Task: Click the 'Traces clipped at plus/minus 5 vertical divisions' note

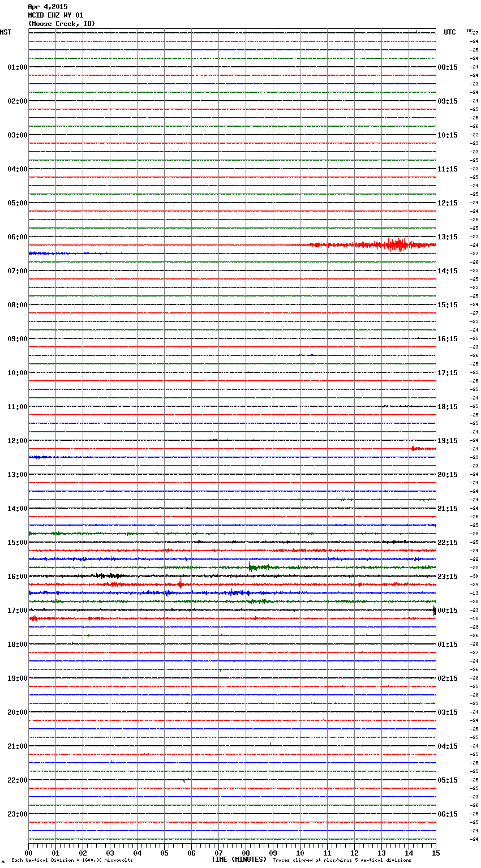Action: click(342, 860)
